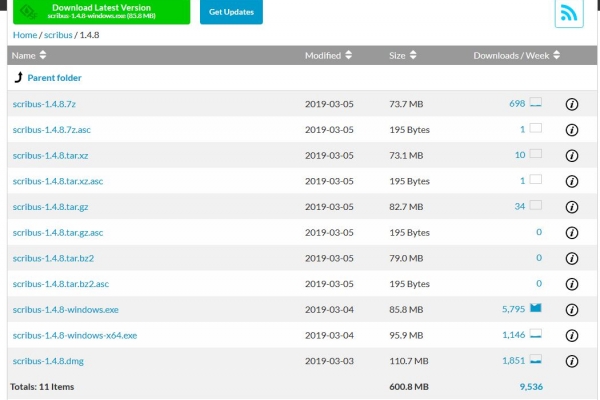Open download stats chart for scribus-1.4.8-windows-x64.exe
This screenshot has width=600, height=400.
pos(536,334)
